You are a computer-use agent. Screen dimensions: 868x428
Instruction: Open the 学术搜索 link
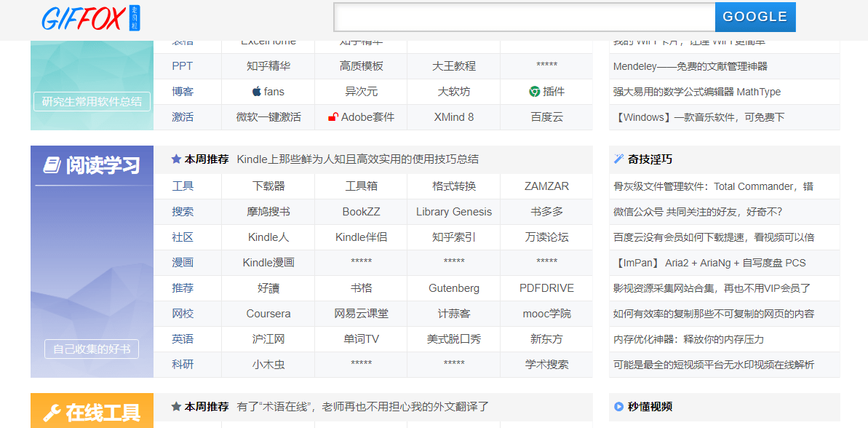[x=546, y=365]
